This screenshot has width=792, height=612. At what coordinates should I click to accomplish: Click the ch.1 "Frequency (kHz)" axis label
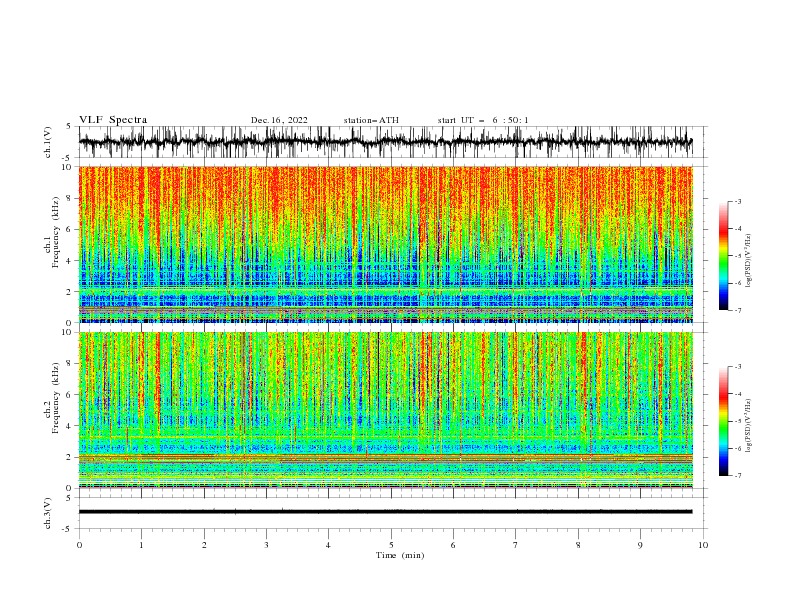click(x=56, y=232)
